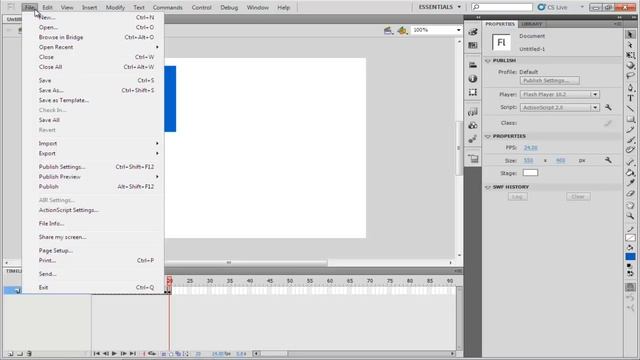Select the Lasso tool
Screen dimensions: 640x360
point(630,76)
